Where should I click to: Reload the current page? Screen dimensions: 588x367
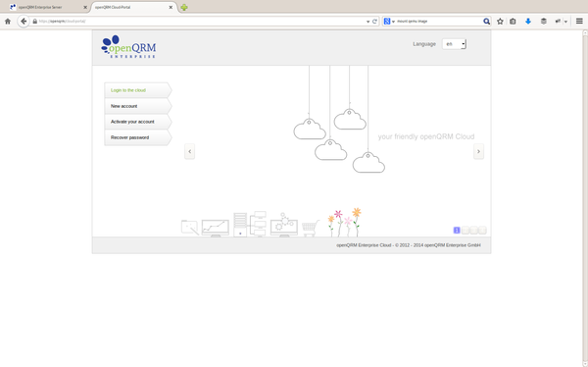click(374, 22)
